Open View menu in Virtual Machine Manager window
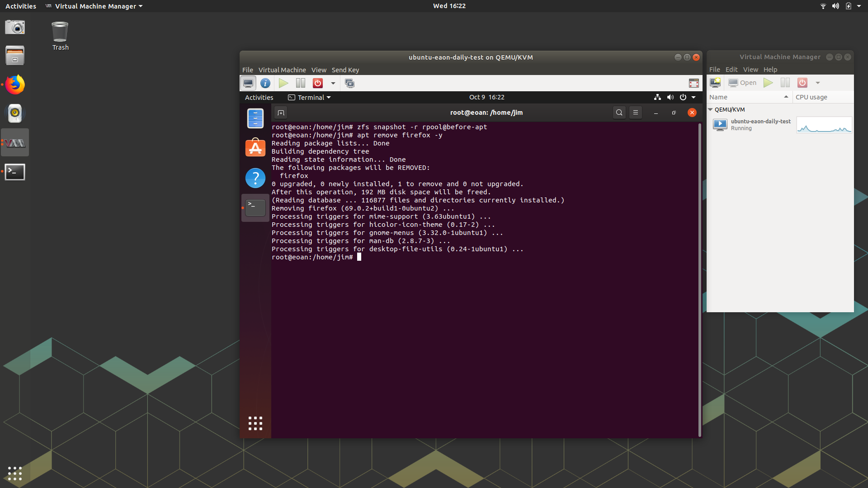The width and height of the screenshot is (868, 488). click(x=750, y=70)
